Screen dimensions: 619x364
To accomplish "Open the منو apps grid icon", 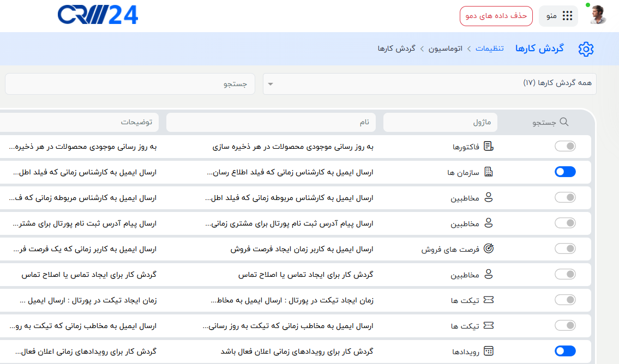I will click(x=568, y=16).
